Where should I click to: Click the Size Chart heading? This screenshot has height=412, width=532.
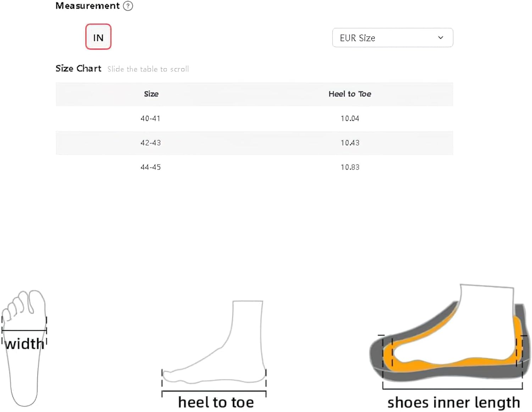pyautogui.click(x=78, y=68)
